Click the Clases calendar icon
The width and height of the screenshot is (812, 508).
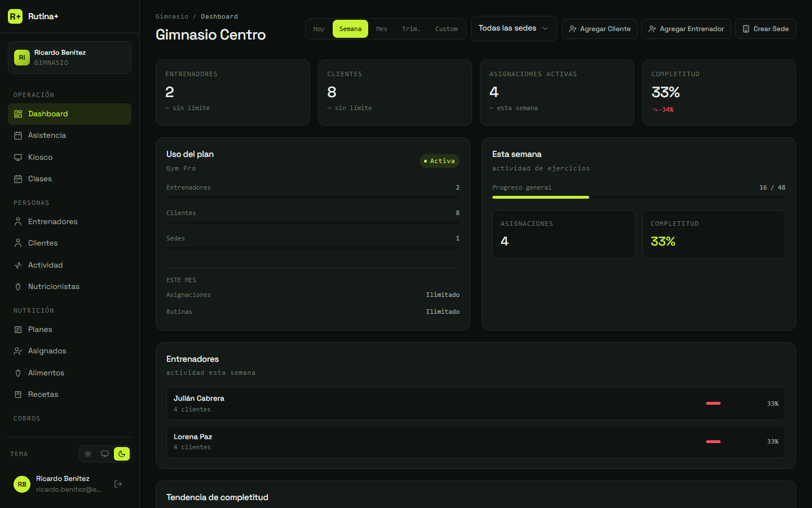tap(18, 179)
